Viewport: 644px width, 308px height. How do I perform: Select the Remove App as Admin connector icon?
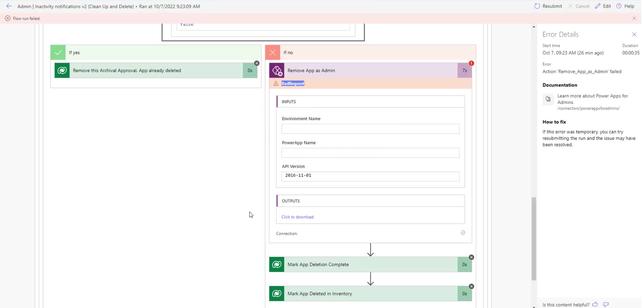tap(277, 70)
